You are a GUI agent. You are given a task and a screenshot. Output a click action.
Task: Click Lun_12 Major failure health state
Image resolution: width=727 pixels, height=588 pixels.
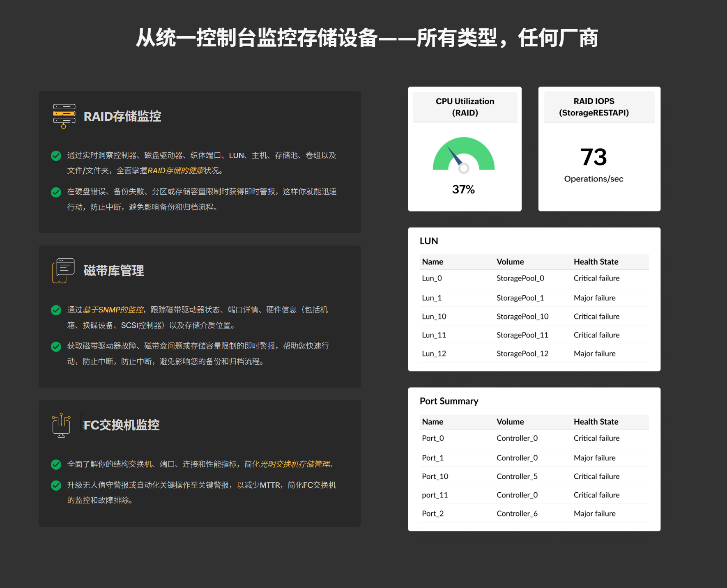(594, 353)
